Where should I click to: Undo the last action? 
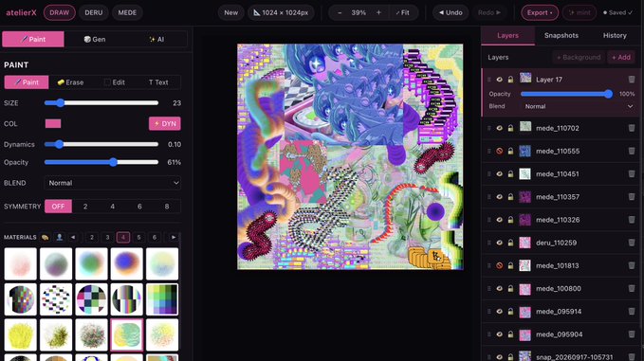click(x=451, y=12)
